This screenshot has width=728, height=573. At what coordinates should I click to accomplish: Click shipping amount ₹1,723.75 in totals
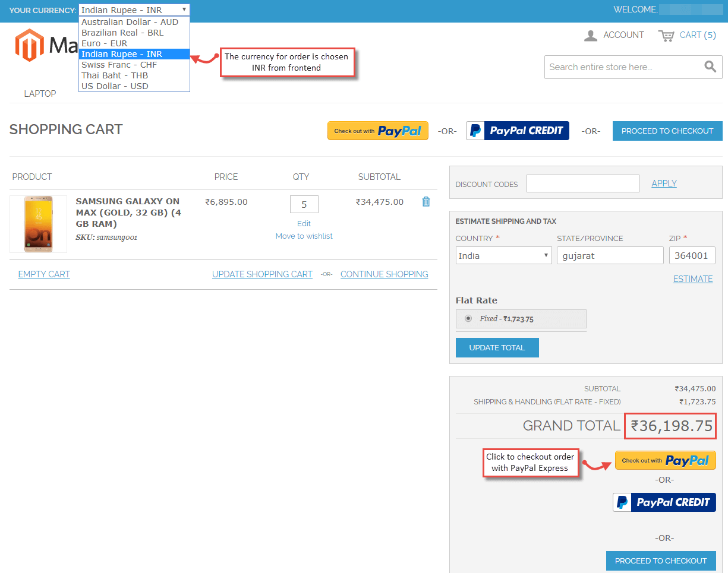click(x=698, y=402)
